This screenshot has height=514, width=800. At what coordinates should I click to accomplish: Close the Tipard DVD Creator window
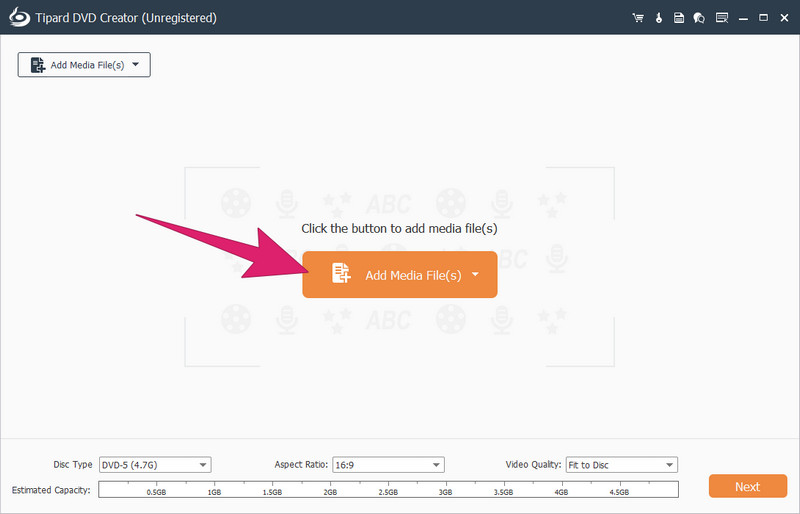[785, 18]
